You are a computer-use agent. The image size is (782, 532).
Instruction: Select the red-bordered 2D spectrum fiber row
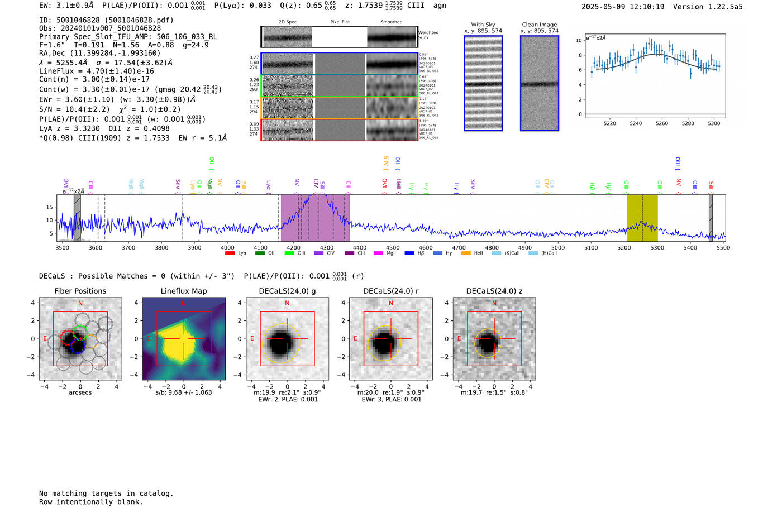pyautogui.click(x=340, y=130)
